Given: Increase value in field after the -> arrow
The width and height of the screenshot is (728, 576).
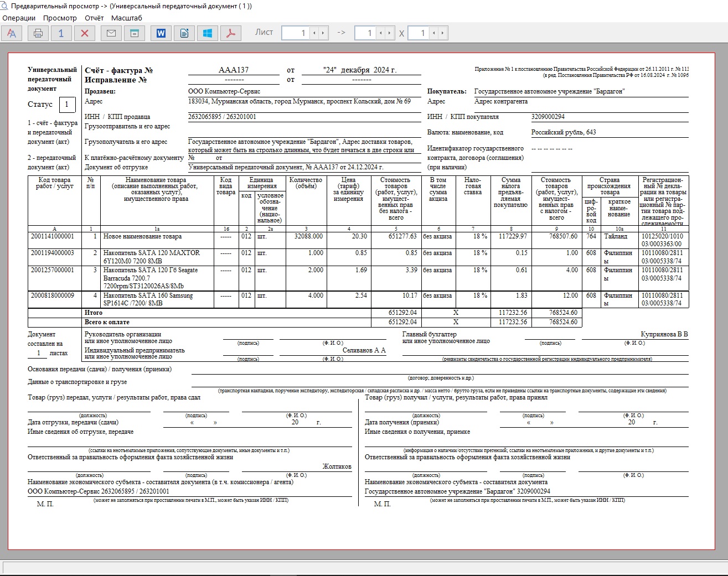Looking at the screenshot, I should pyautogui.click(x=389, y=33).
